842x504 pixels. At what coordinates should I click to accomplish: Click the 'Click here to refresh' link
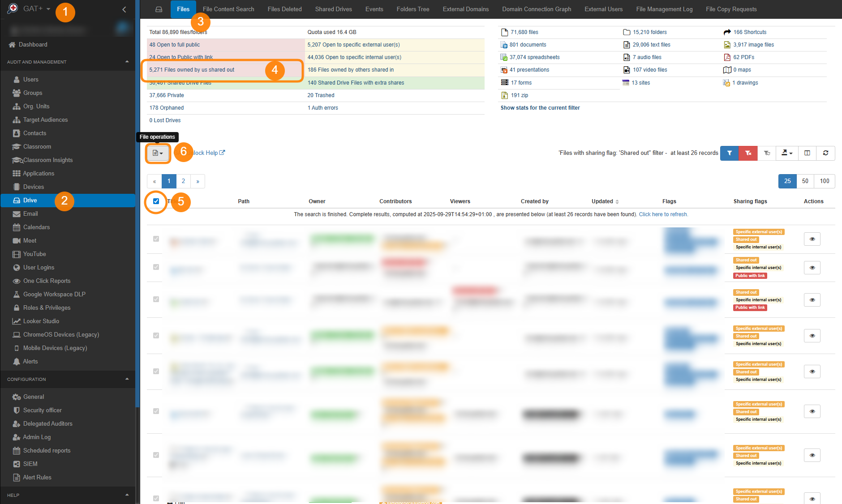663,214
